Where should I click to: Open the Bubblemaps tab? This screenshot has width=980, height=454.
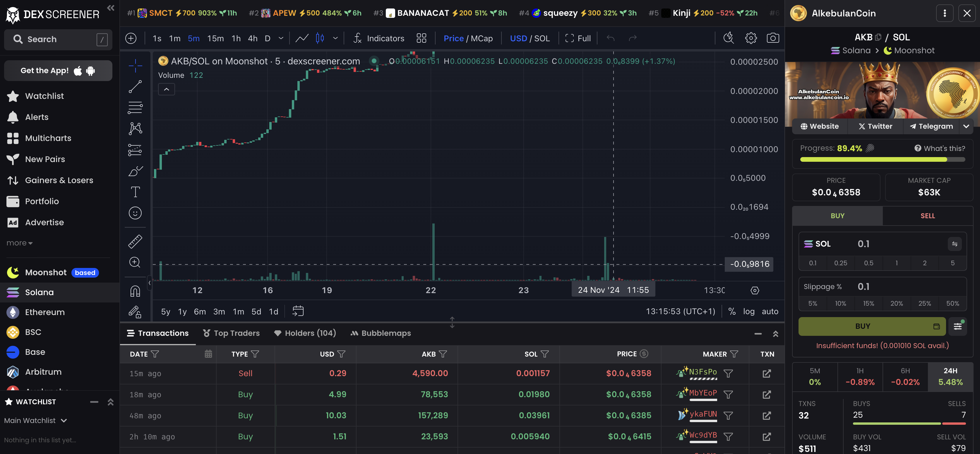click(381, 333)
